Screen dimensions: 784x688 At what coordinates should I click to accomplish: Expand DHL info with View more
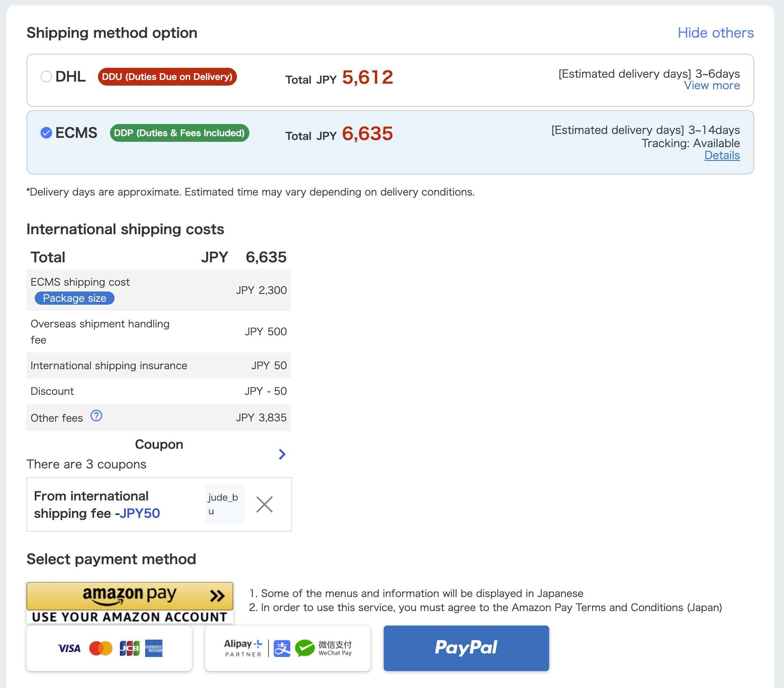[x=712, y=86]
